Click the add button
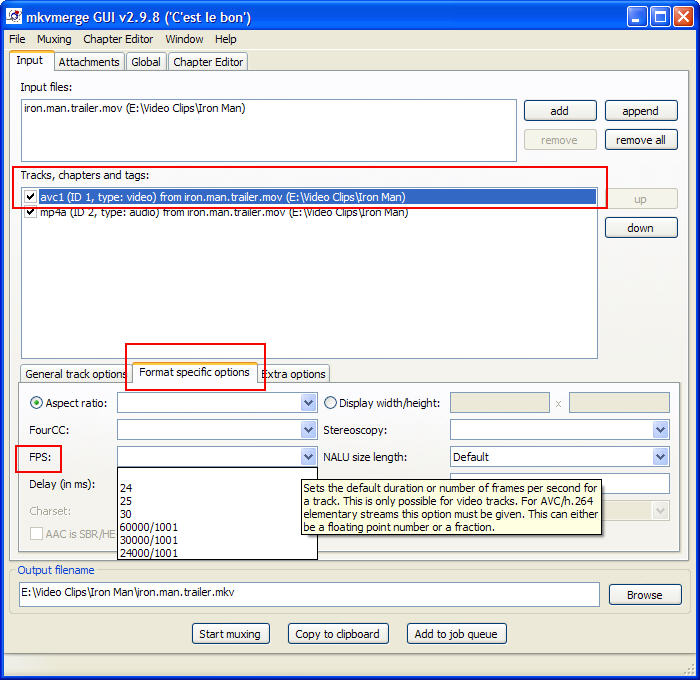 560,111
